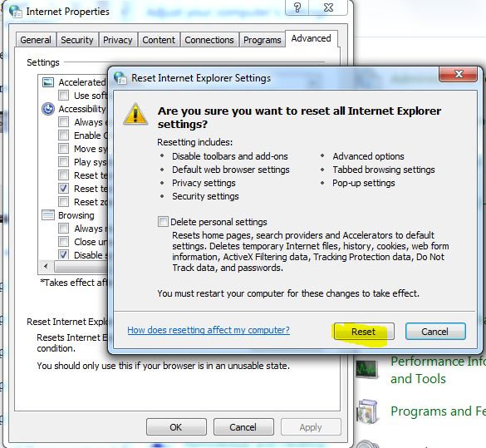
Task: Uncheck the checked 'Reset te...' checkbox
Action: click(x=63, y=189)
